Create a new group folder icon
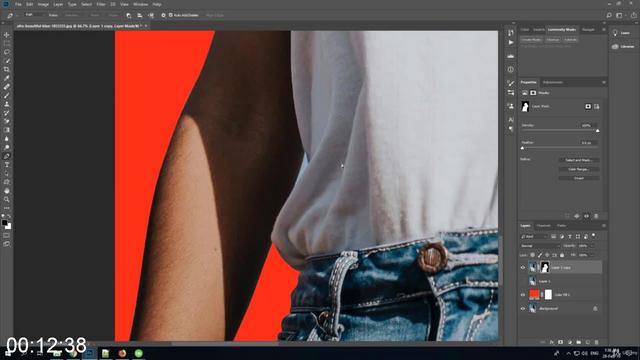Image resolution: width=640 pixels, height=360 pixels. (x=579, y=342)
